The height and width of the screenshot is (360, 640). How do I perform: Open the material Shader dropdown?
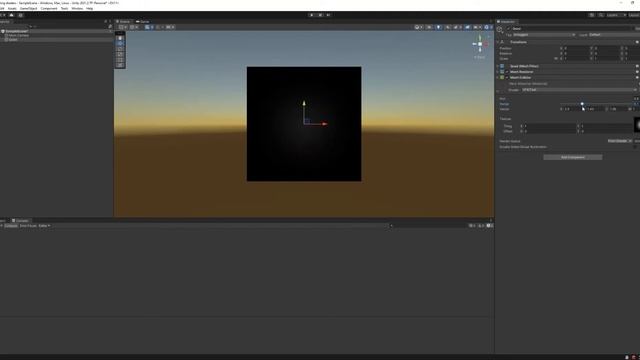click(579, 90)
